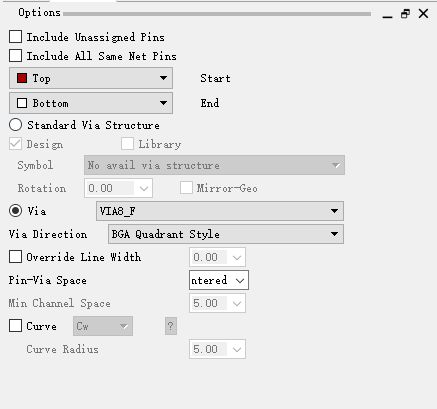Check Include All Same Net Pins
Image resolution: width=437 pixels, height=409 pixels.
(x=15, y=56)
